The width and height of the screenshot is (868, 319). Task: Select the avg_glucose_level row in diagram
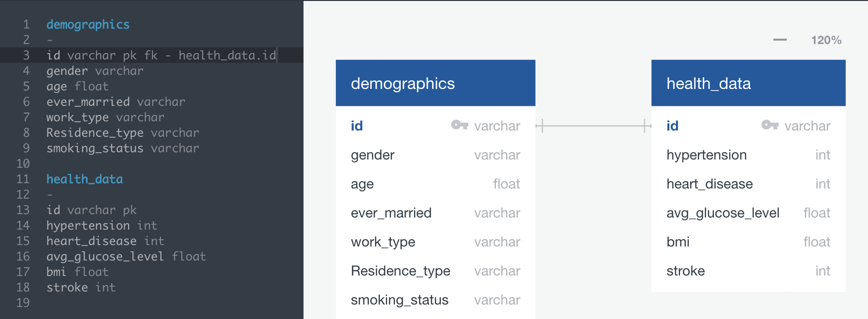click(x=748, y=213)
